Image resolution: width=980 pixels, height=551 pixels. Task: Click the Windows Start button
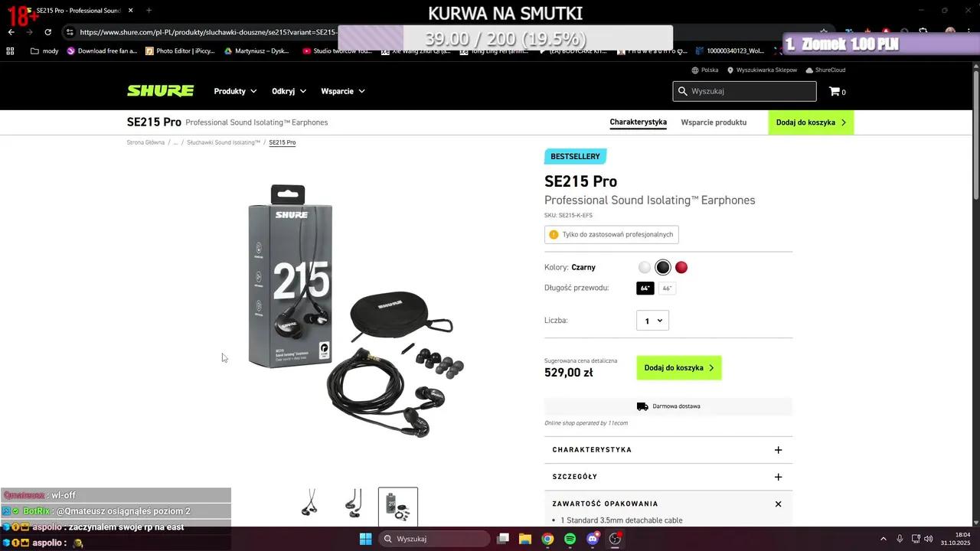click(x=366, y=539)
